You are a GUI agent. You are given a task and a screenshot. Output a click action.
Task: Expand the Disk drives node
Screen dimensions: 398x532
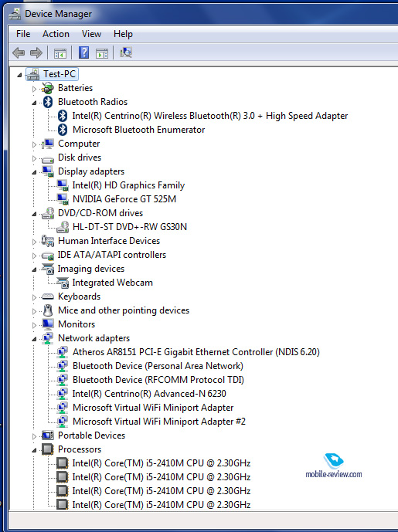click(x=34, y=158)
